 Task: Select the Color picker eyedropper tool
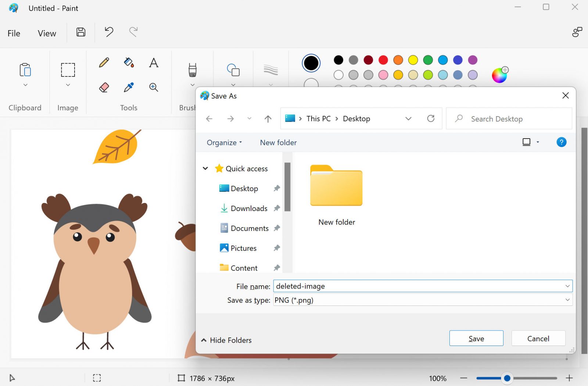coord(129,87)
